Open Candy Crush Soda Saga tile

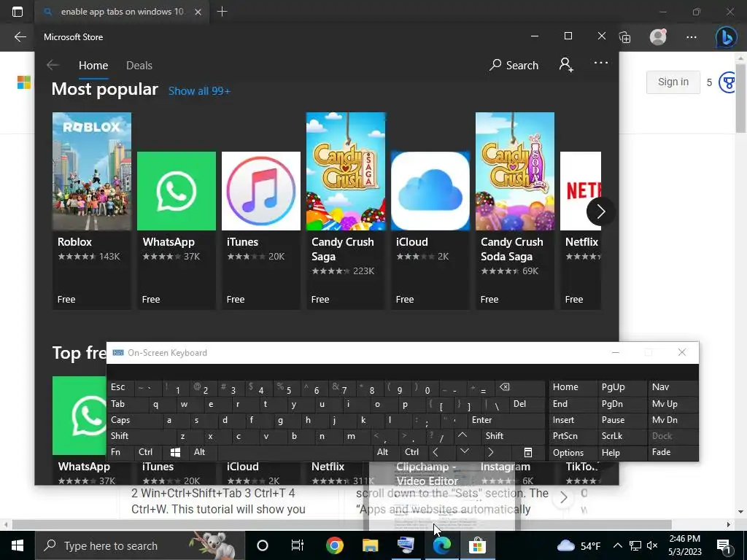[x=515, y=211]
